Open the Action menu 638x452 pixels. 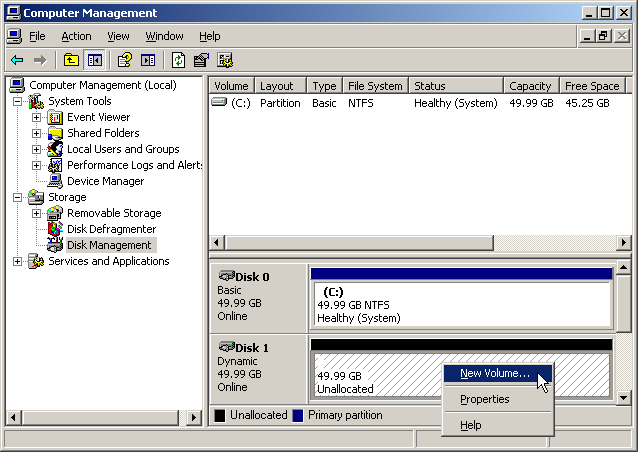(76, 36)
